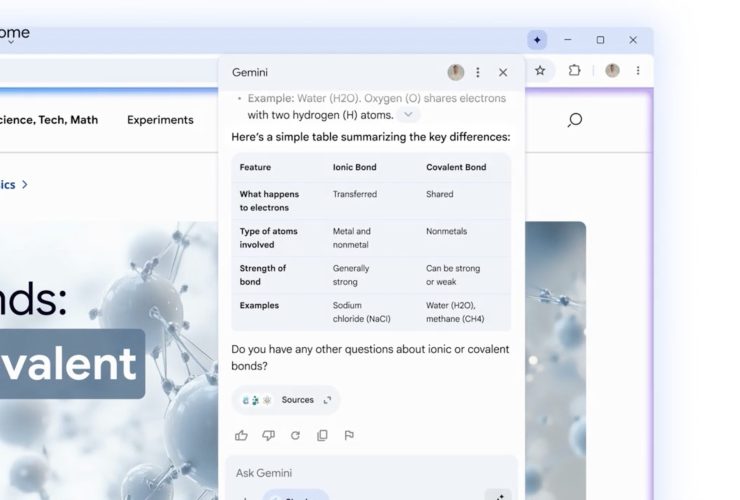Collapse the example text with chevron button
Viewport: 740px width, 500px height.
point(408,115)
